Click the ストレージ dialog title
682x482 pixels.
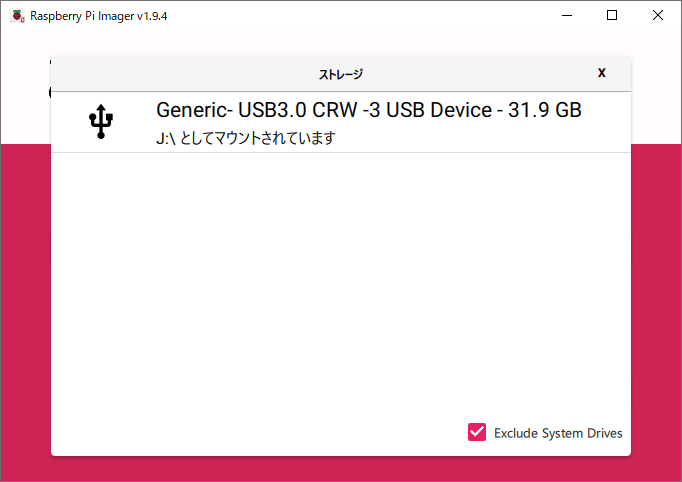[341, 74]
